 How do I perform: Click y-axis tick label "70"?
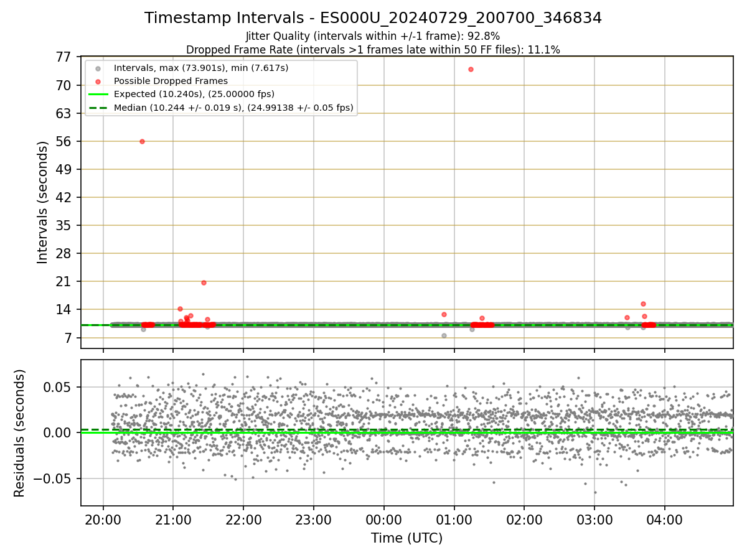point(63,85)
